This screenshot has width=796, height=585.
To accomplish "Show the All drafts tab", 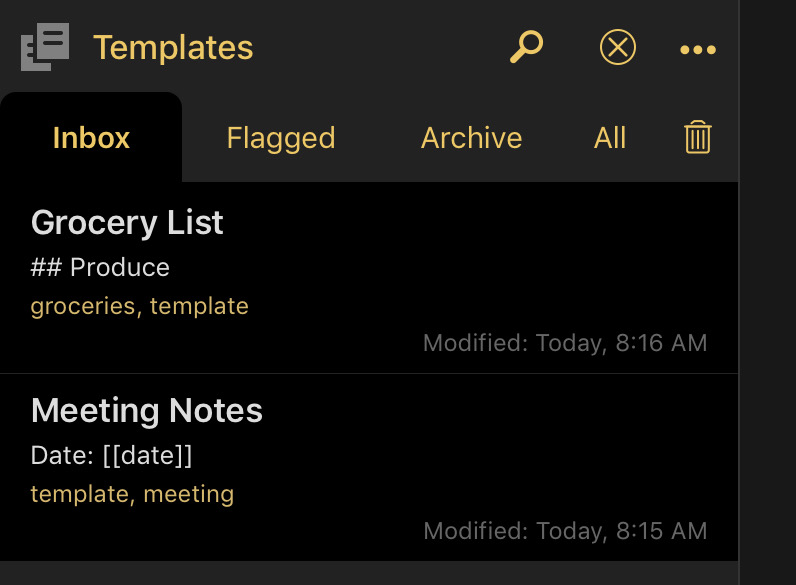I will pyautogui.click(x=610, y=138).
